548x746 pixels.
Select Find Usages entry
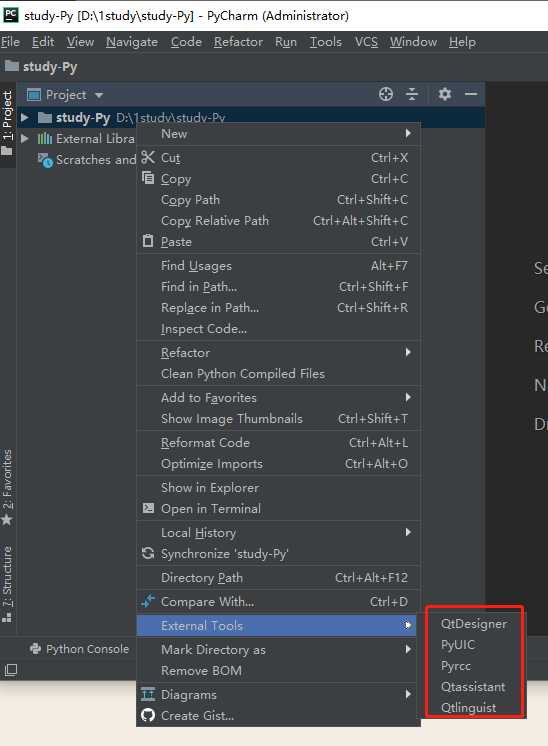[278, 265]
